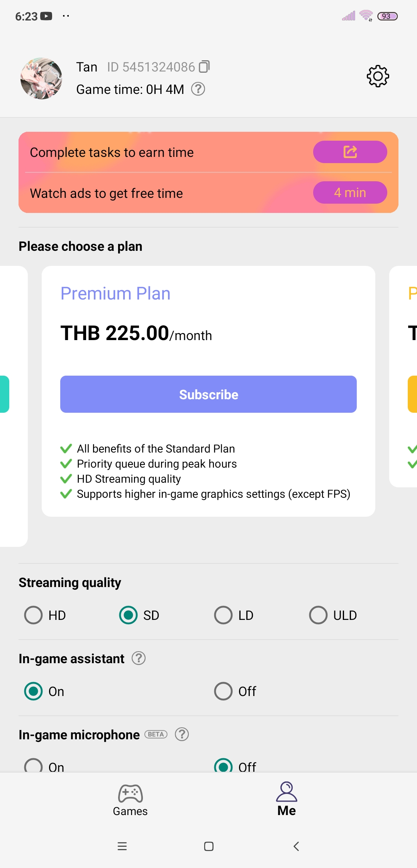This screenshot has height=868, width=417.
Task: Tap the Android home button
Action: (x=208, y=846)
